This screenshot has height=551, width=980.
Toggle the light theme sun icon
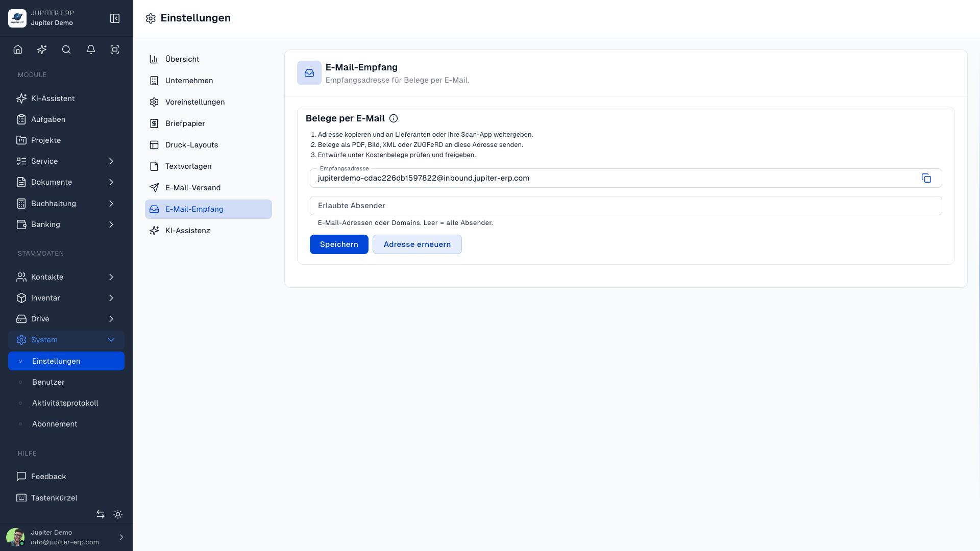tap(118, 514)
